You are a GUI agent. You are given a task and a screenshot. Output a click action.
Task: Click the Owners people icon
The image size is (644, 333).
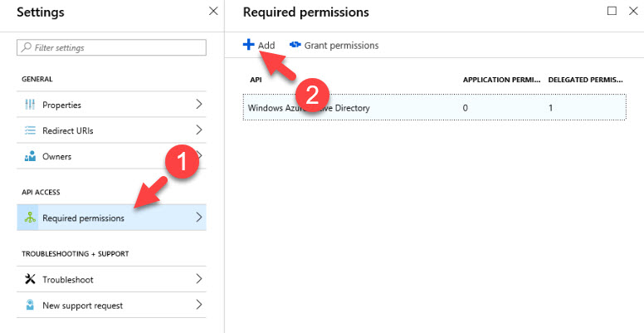(x=30, y=156)
